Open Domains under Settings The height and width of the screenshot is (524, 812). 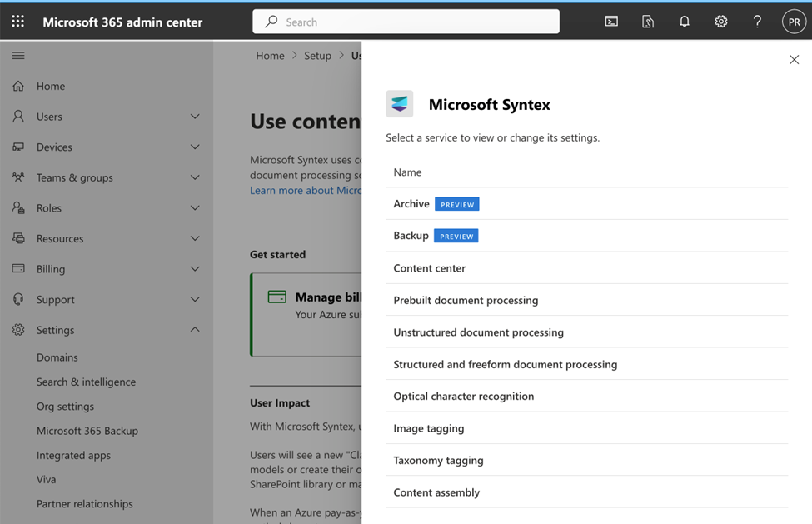57,357
